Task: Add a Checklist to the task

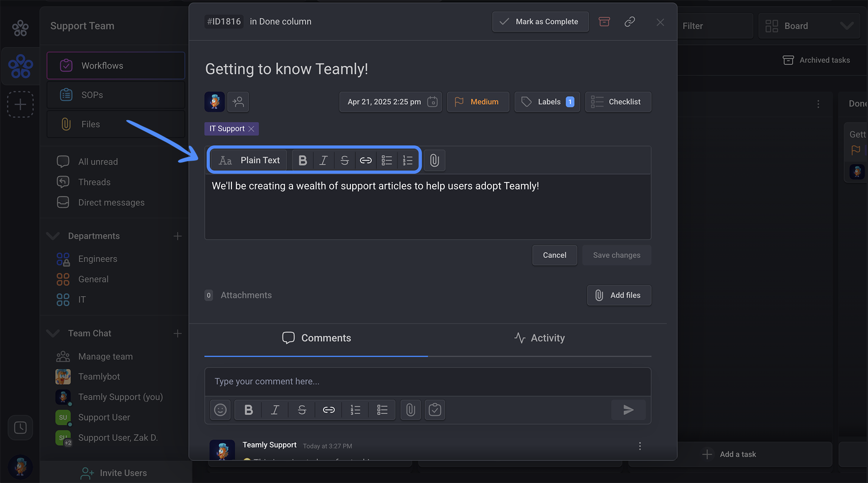Action: (x=618, y=102)
